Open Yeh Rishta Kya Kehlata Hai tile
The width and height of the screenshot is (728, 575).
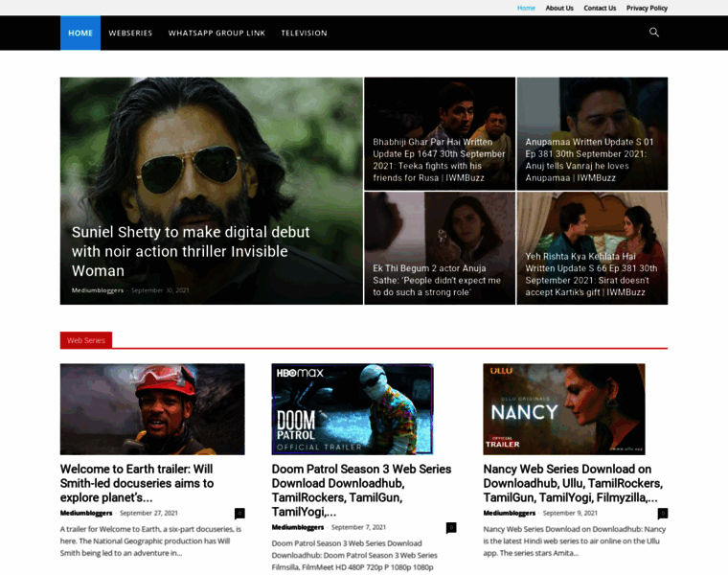tap(591, 273)
